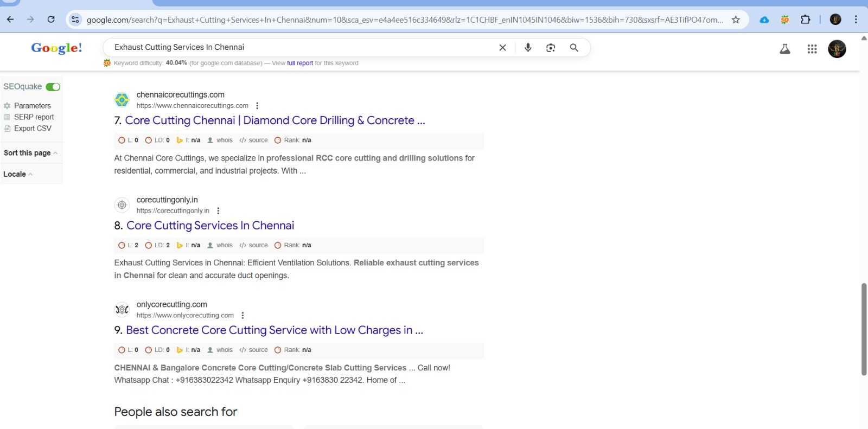The height and width of the screenshot is (429, 868).
Task: Open the Google apps grid
Action: click(812, 49)
